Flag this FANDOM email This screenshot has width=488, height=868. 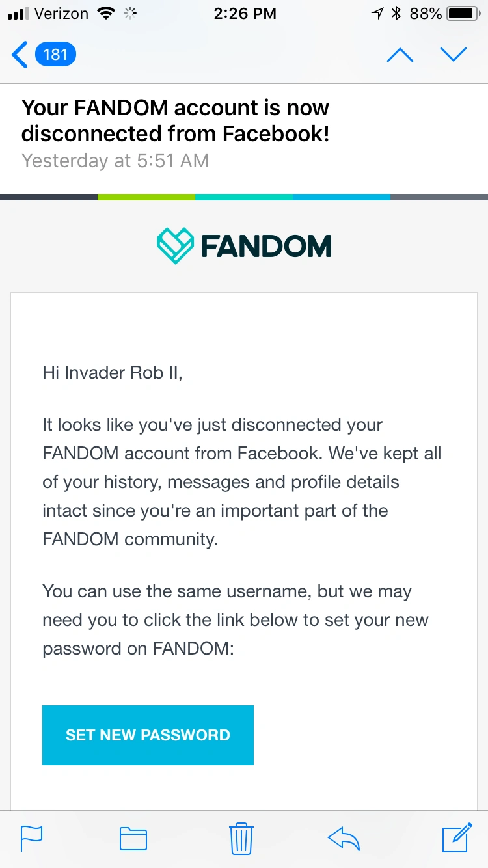(31, 838)
